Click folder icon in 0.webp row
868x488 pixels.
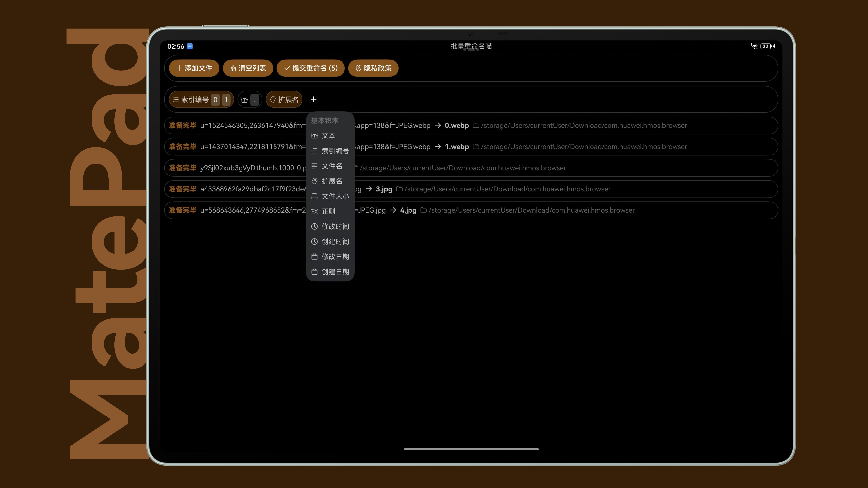(x=476, y=125)
